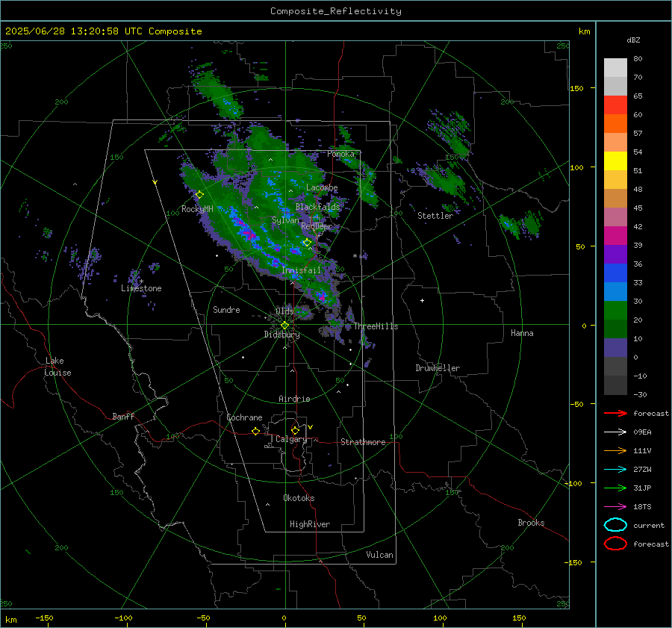
Task: Pick the purple 39 dBZ swatch
Action: click(x=615, y=254)
